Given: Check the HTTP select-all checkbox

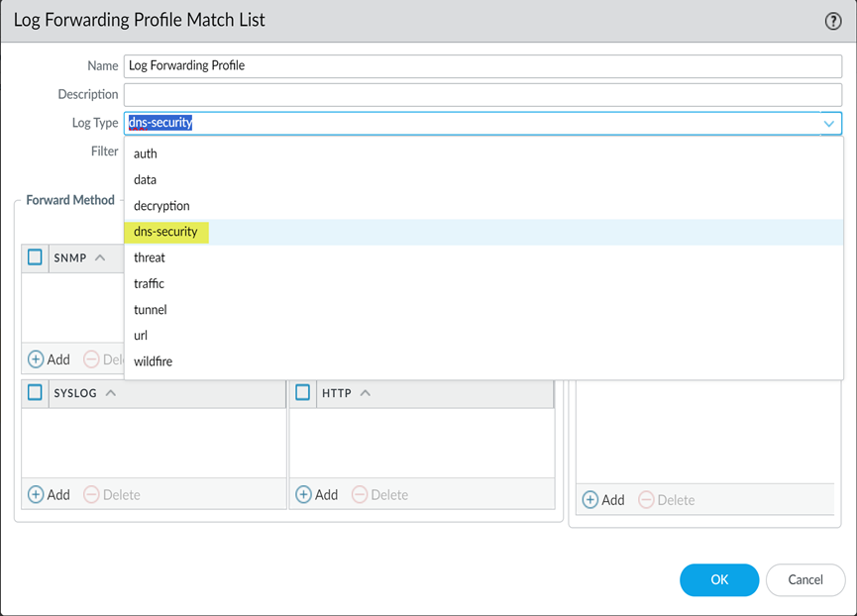Looking at the screenshot, I should click(x=303, y=392).
